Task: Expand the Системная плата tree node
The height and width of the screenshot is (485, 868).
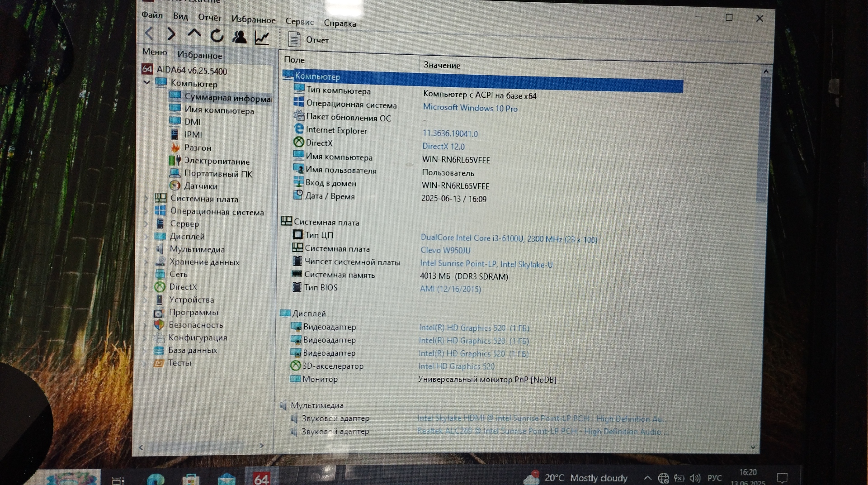Action: (x=146, y=198)
